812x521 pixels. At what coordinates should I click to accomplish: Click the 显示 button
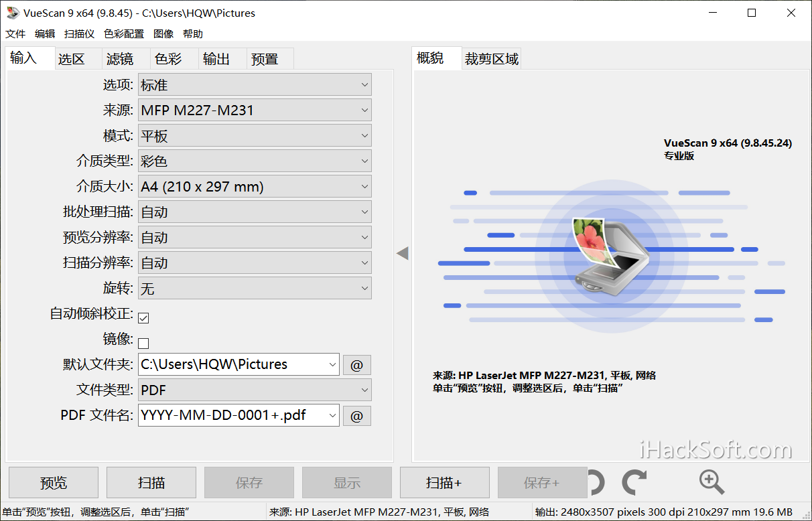click(x=347, y=483)
